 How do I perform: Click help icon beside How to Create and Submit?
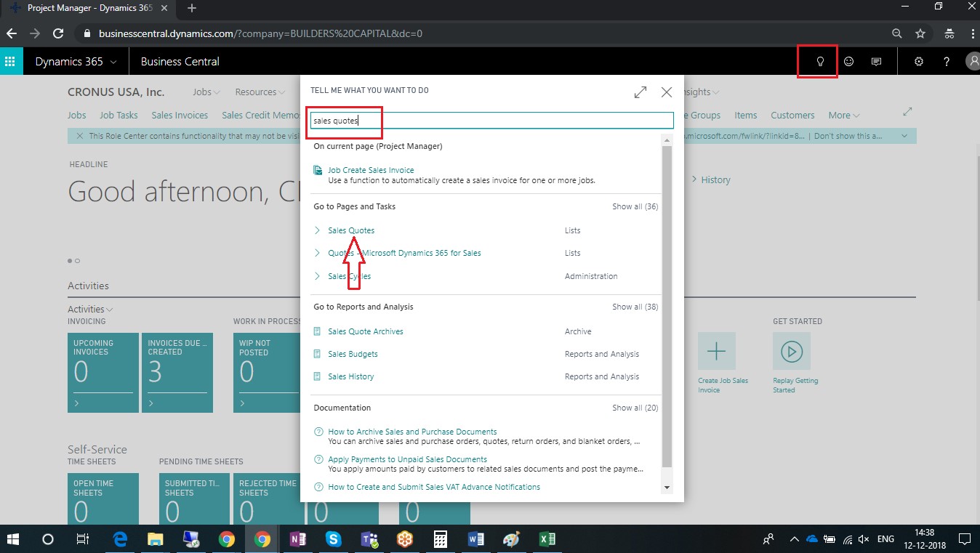[318, 487]
